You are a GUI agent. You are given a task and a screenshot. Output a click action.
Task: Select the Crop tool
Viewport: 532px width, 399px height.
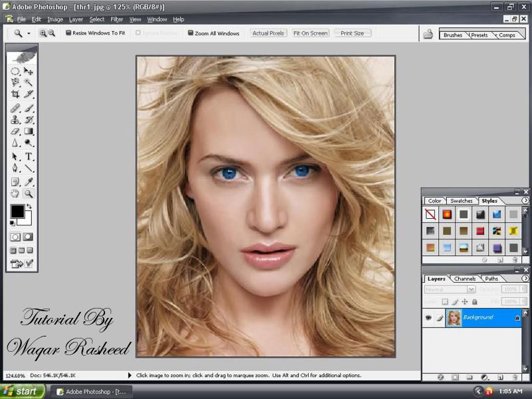(15, 94)
